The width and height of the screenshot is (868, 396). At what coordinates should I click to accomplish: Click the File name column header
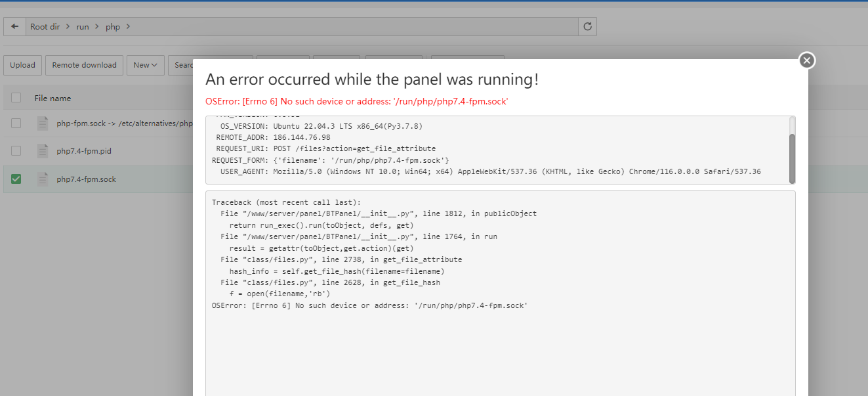click(52, 99)
